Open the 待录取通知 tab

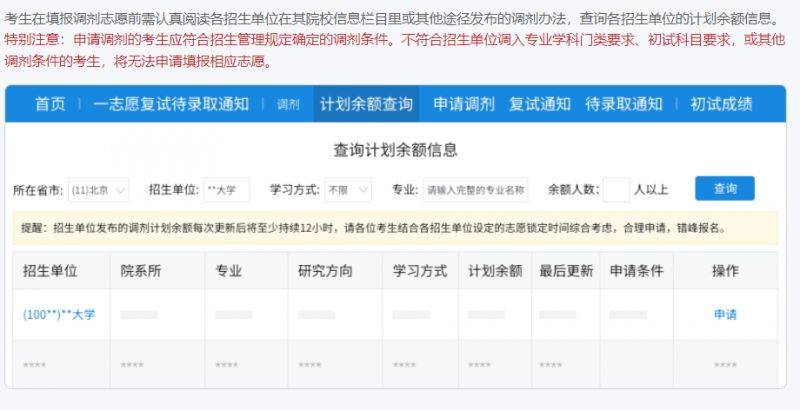click(624, 104)
